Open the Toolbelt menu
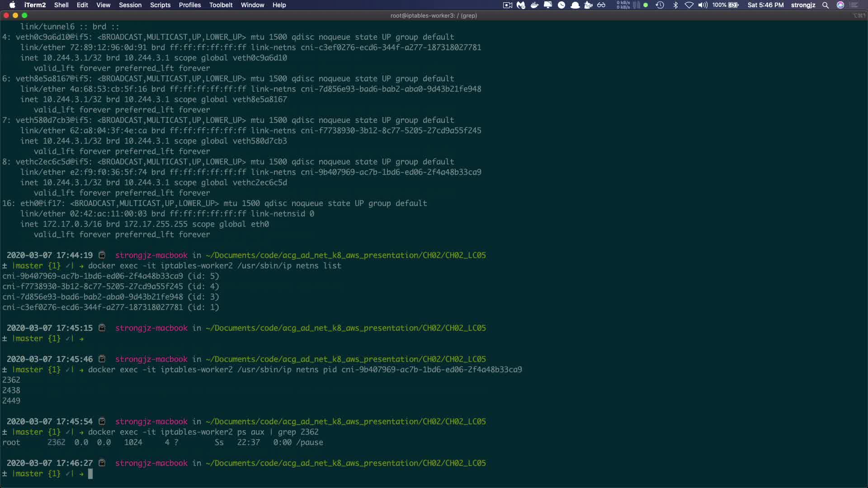868x488 pixels. point(221,5)
